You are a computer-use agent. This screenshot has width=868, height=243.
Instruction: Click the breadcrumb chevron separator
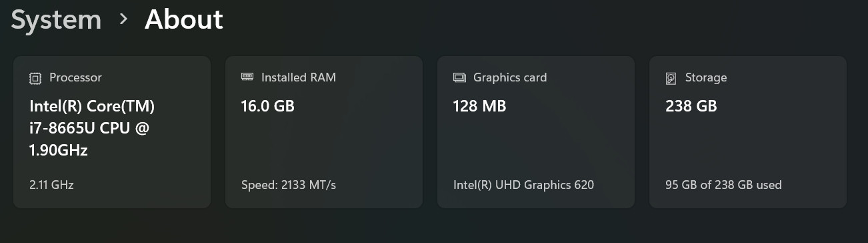pos(123,19)
